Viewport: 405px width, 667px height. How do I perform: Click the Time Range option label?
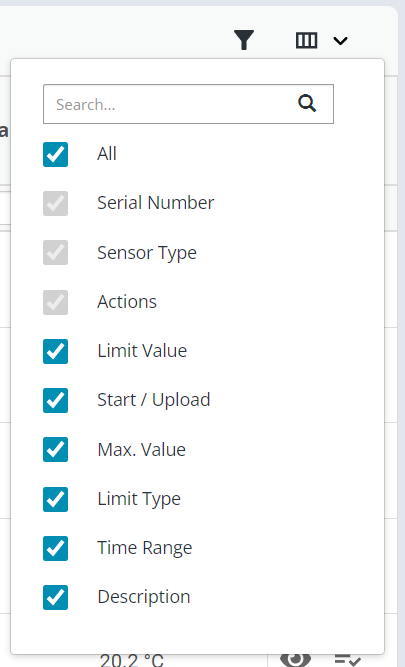[145, 548]
